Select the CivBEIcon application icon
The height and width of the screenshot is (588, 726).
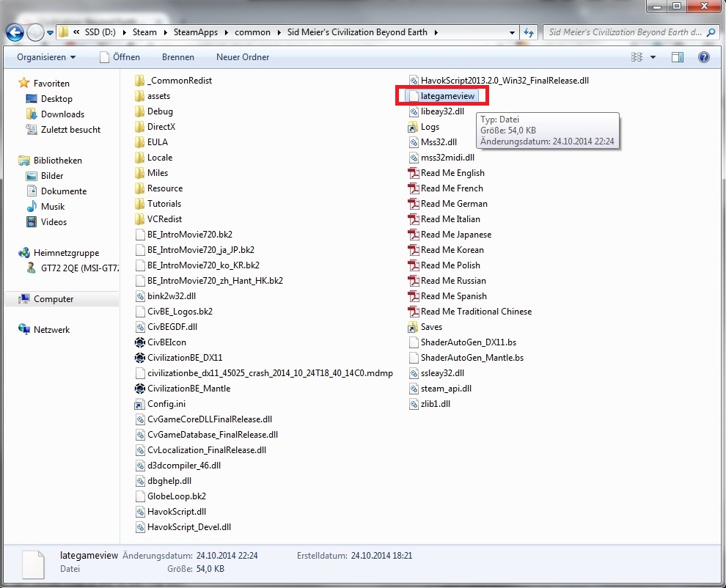click(140, 342)
